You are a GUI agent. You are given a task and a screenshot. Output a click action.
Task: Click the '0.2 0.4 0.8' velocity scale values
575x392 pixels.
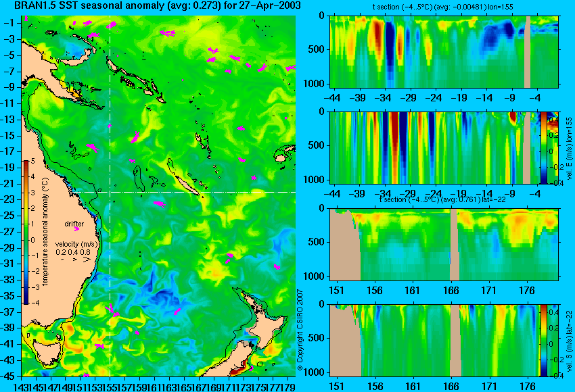[x=73, y=252]
